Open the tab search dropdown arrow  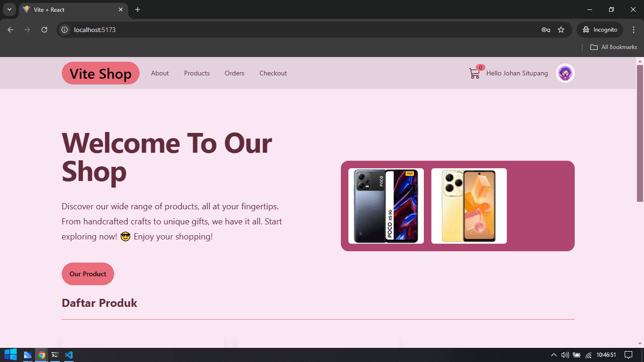(x=9, y=9)
